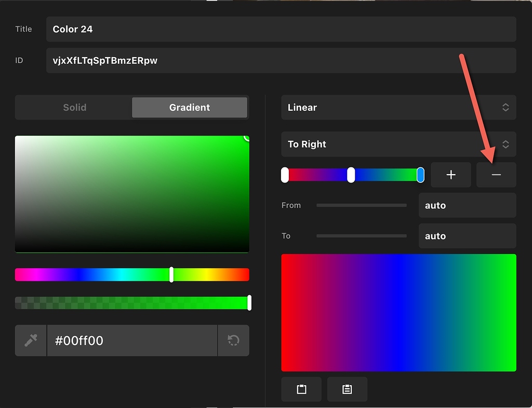This screenshot has height=408, width=532.
Task: Select the middle white stop marker
Action: (351, 175)
